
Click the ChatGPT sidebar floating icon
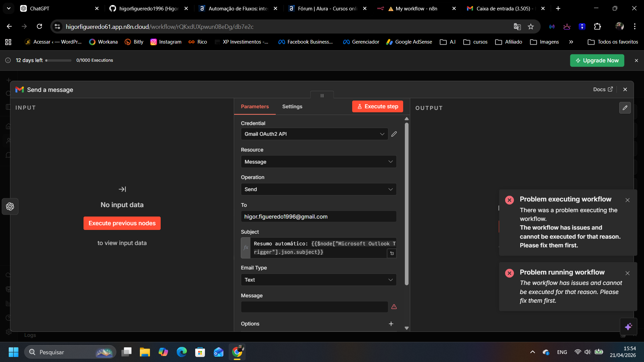coord(10,206)
